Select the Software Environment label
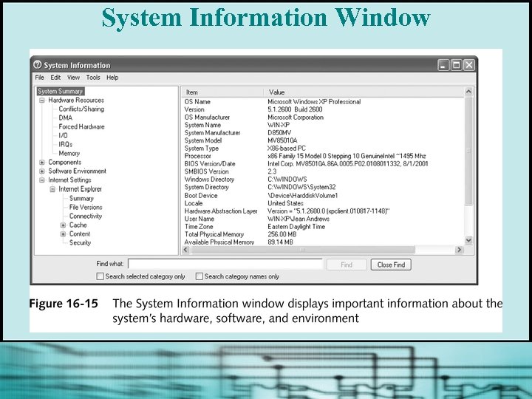This screenshot has width=532, height=399. [78, 171]
